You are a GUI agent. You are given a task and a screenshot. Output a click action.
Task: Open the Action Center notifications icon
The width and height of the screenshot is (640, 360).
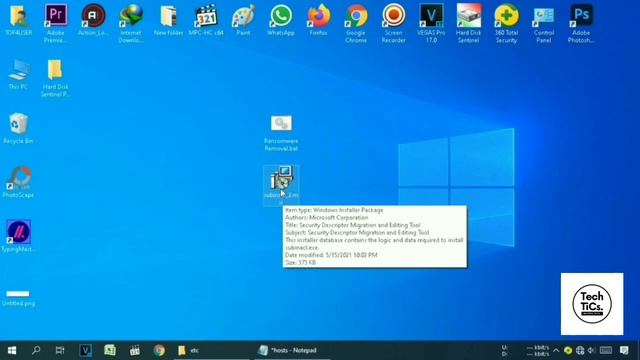click(x=624, y=350)
